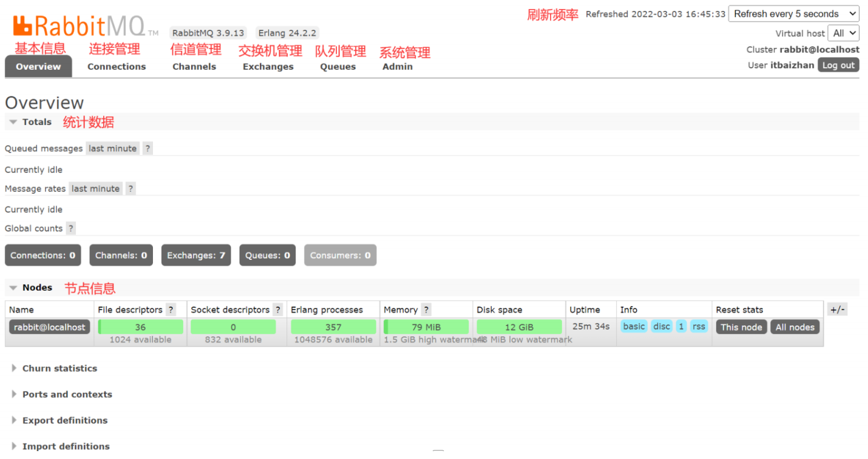
Task: Click the Name column header
Action: 21,310
